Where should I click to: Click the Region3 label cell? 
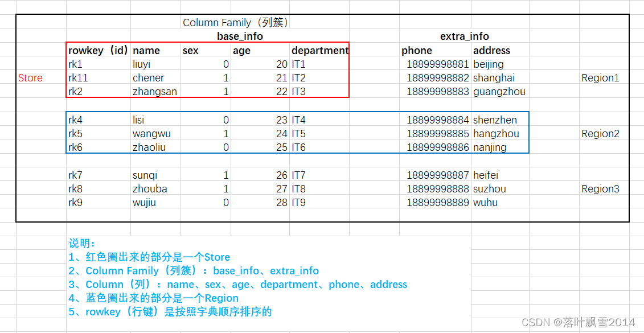point(600,188)
